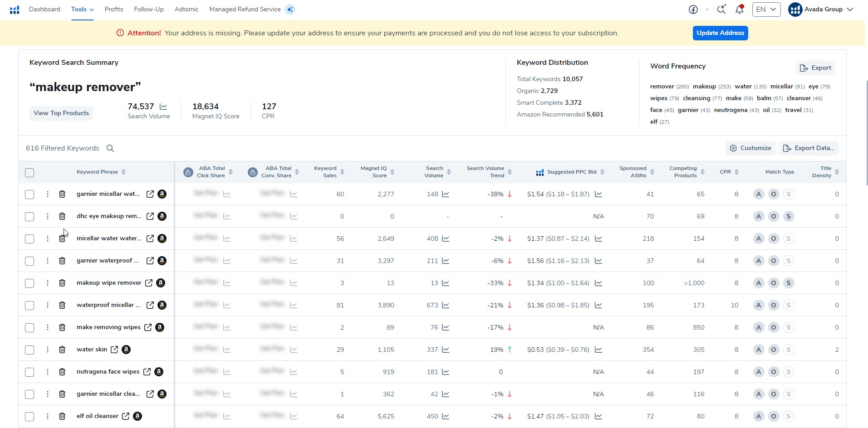868x428 pixels.
Task: Delete the water skin keyword row
Action: pyautogui.click(x=62, y=350)
